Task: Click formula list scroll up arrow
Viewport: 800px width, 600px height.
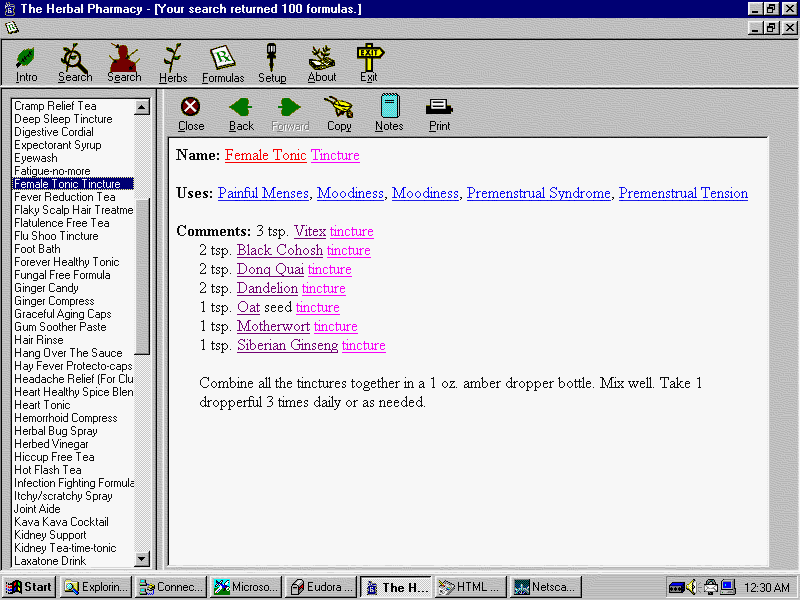Action: pyautogui.click(x=142, y=107)
